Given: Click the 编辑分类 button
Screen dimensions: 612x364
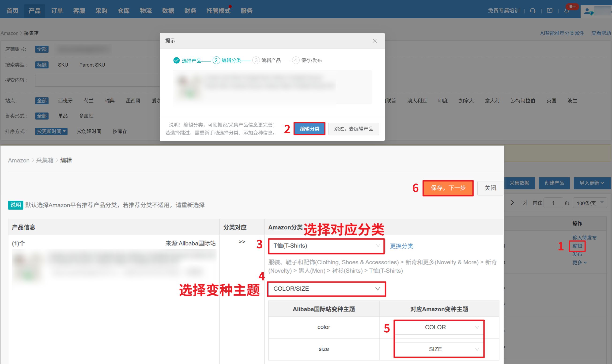Looking at the screenshot, I should pos(310,129).
